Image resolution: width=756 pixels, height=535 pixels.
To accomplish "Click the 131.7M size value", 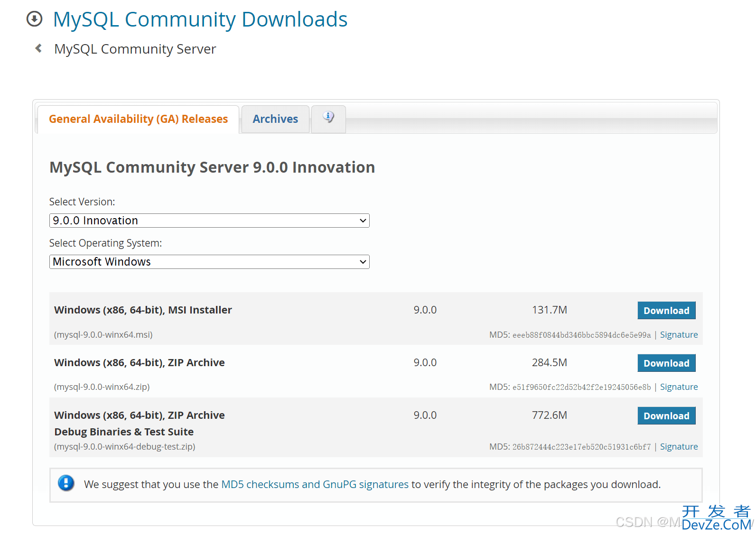I will [x=550, y=310].
